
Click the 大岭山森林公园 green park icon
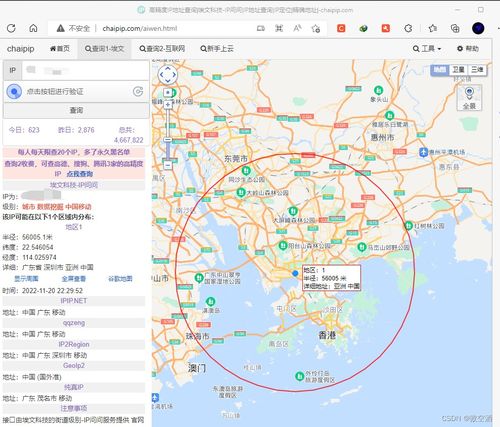241,192
